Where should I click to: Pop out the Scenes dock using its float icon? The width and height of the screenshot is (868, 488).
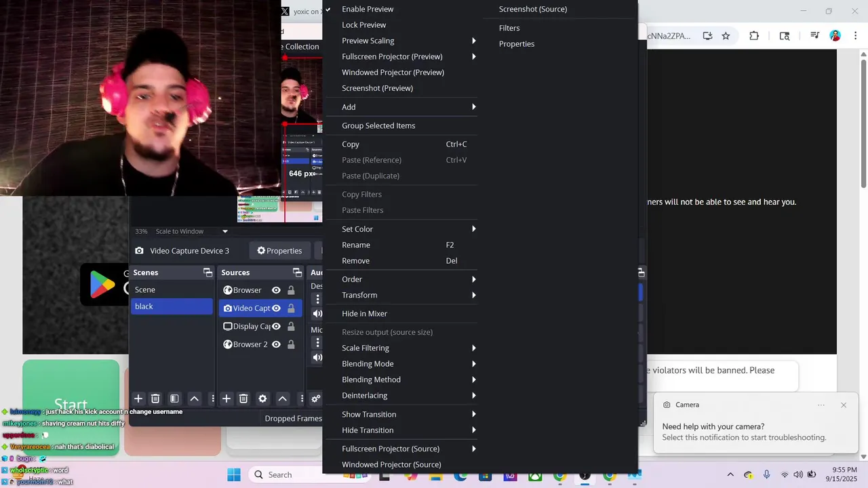pos(208,272)
